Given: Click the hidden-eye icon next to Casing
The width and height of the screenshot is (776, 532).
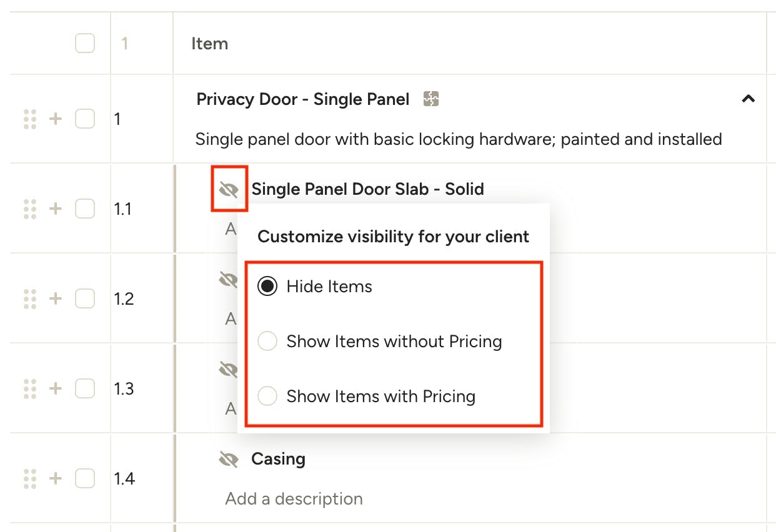Looking at the screenshot, I should tap(229, 460).
